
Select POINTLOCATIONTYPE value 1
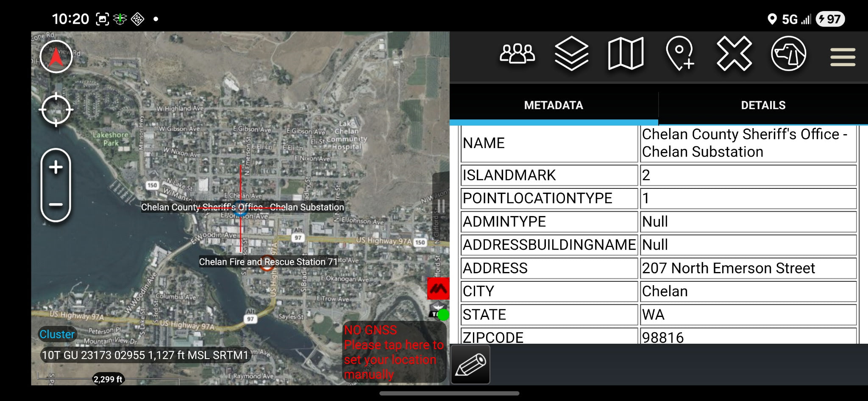pos(748,198)
